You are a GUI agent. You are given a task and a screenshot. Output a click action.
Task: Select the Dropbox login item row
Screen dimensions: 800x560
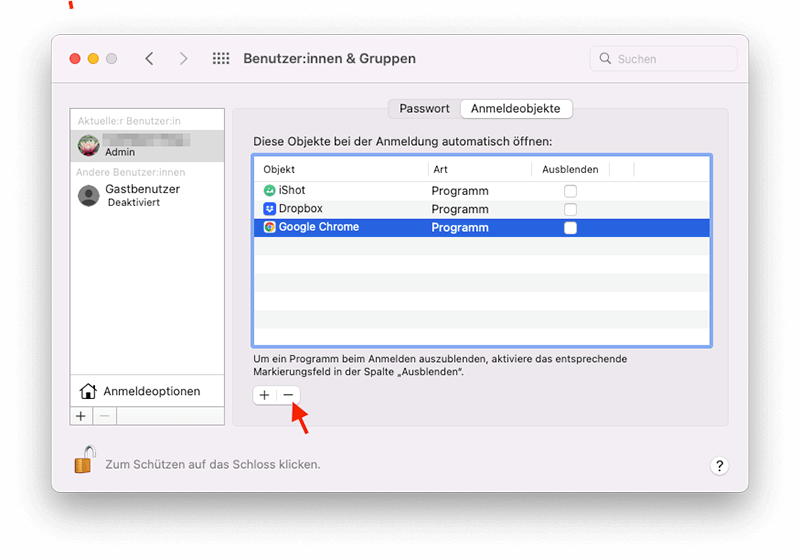[481, 209]
